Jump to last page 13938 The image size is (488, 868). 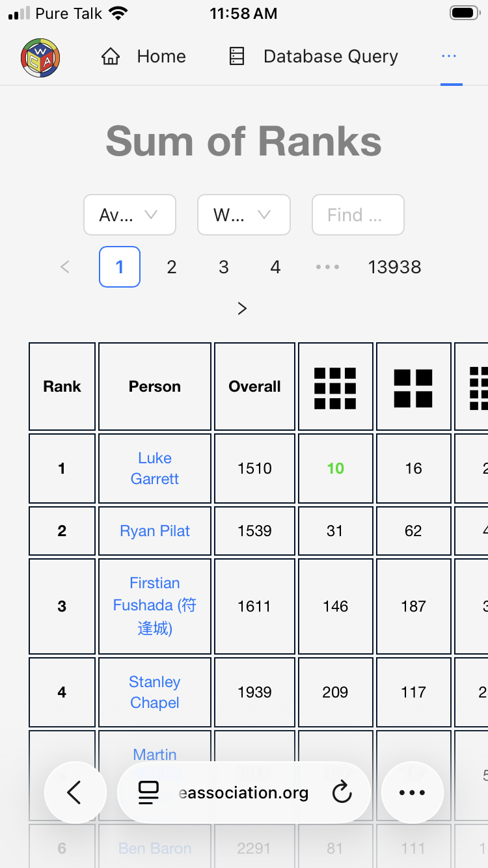pyautogui.click(x=394, y=267)
